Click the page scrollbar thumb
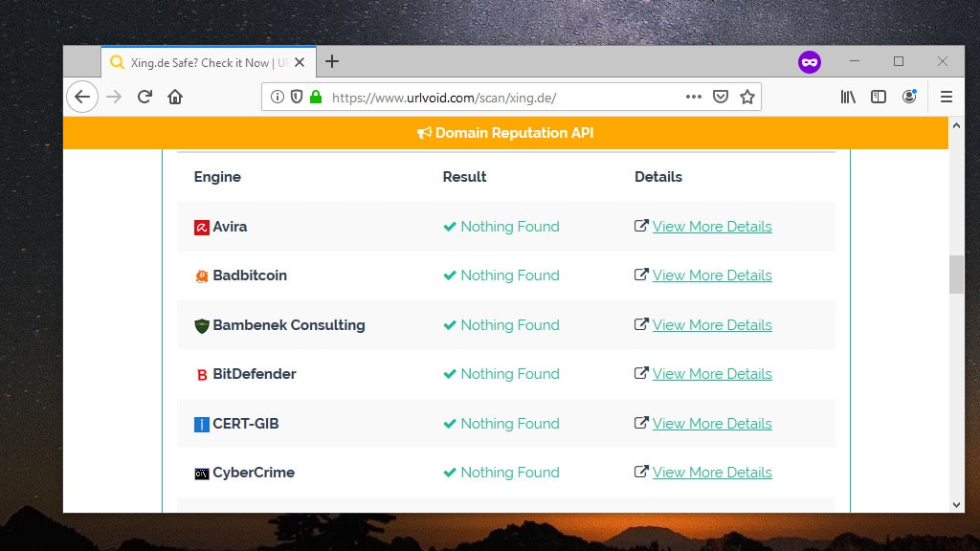The width and height of the screenshot is (980, 551). 956,275
